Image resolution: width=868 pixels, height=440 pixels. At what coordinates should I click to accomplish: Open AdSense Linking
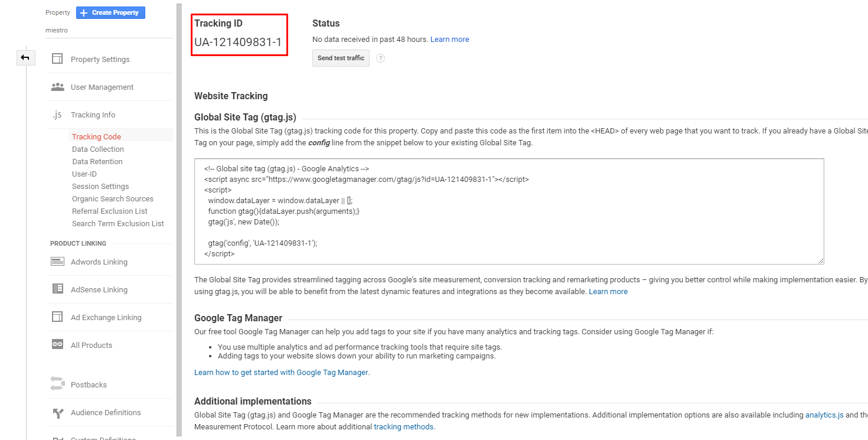[x=99, y=289]
